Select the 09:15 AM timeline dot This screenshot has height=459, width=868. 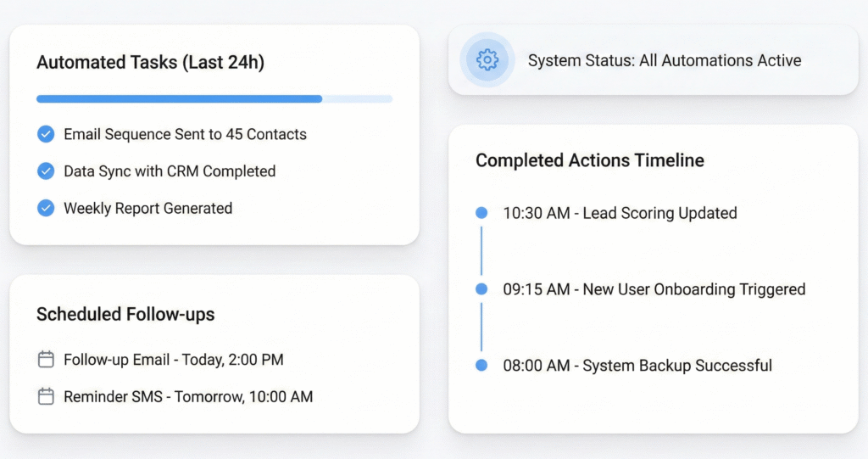481,289
